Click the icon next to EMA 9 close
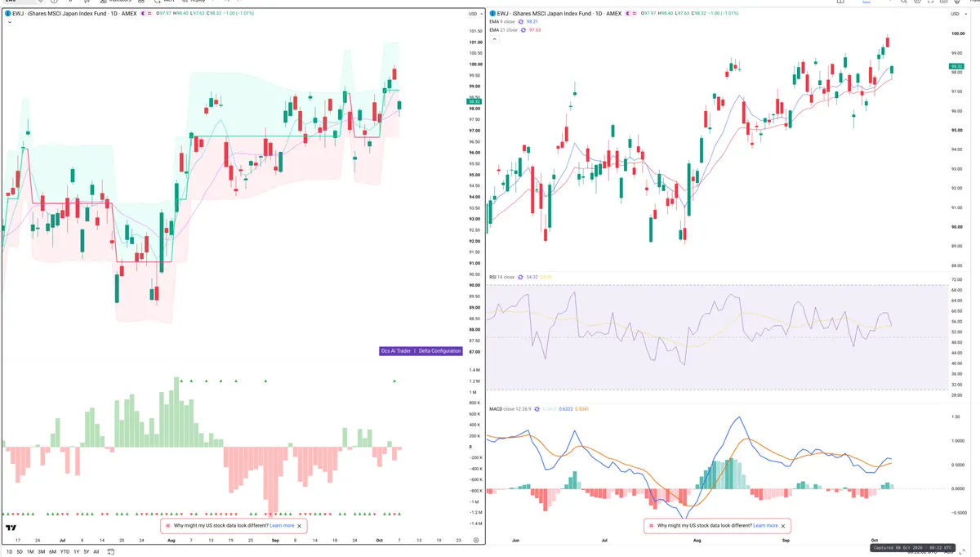Viewport: 980px width, 557px height. [x=521, y=22]
